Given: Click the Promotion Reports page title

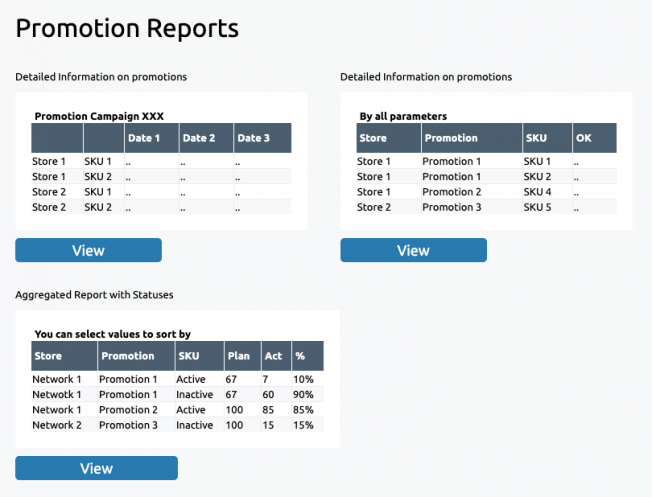Looking at the screenshot, I should pyautogui.click(x=127, y=29).
